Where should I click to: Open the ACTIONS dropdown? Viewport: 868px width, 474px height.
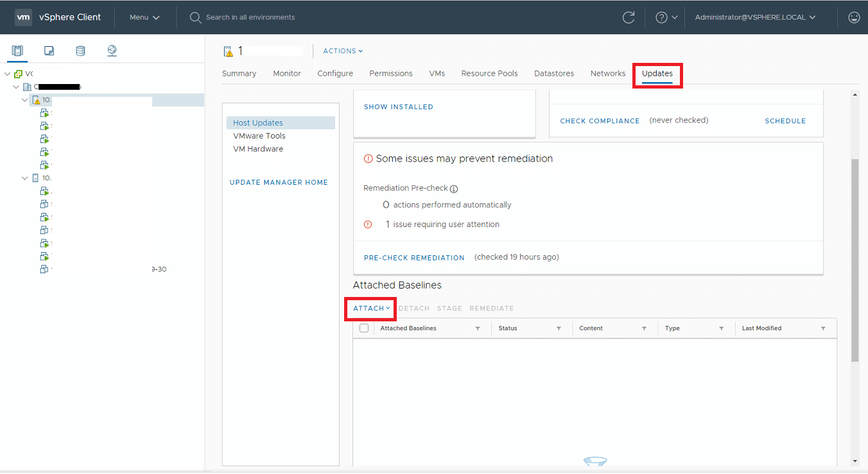pyautogui.click(x=343, y=51)
